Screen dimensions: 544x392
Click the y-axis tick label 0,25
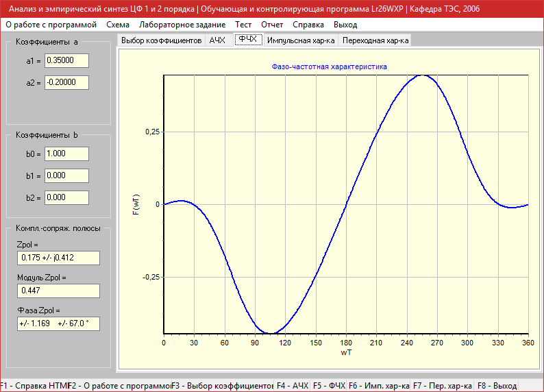[152, 132]
